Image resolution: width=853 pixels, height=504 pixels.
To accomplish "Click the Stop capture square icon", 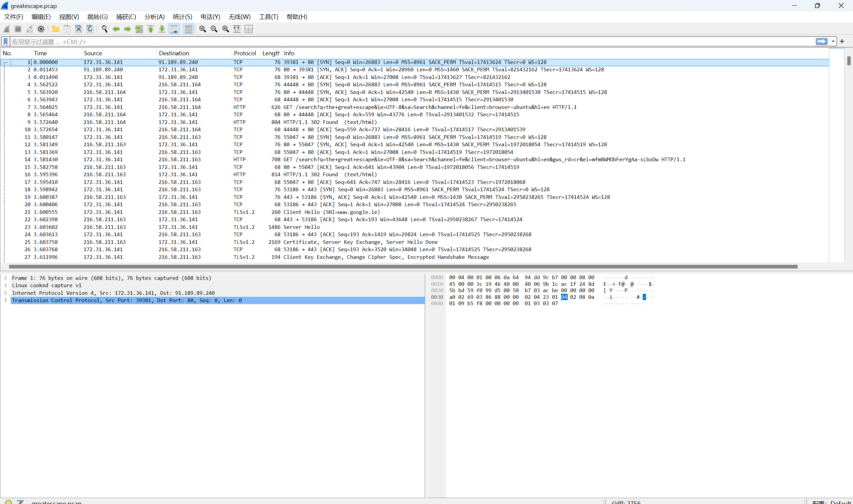I will (x=18, y=29).
